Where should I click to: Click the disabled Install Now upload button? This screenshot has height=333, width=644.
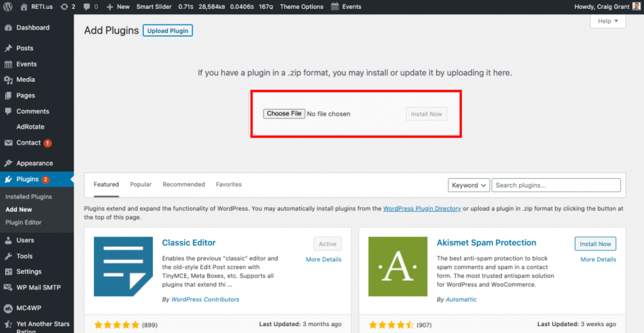426,114
